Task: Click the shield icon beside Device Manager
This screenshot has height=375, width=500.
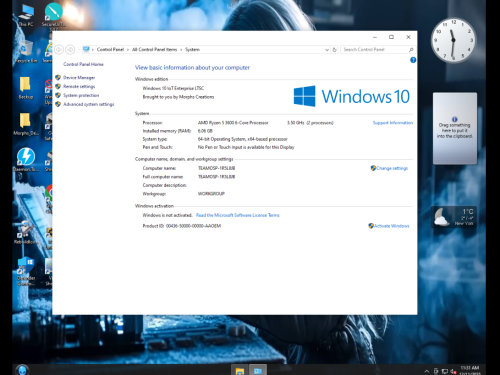Action: (58, 77)
